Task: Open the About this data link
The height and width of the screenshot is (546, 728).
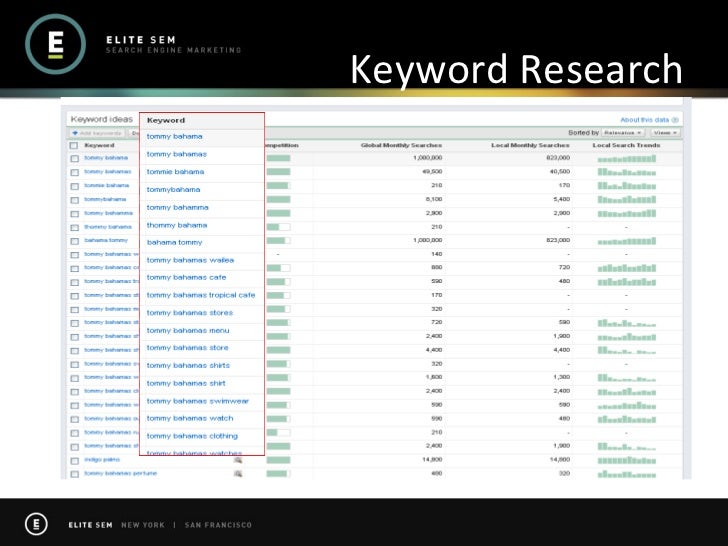Action: [x=645, y=120]
